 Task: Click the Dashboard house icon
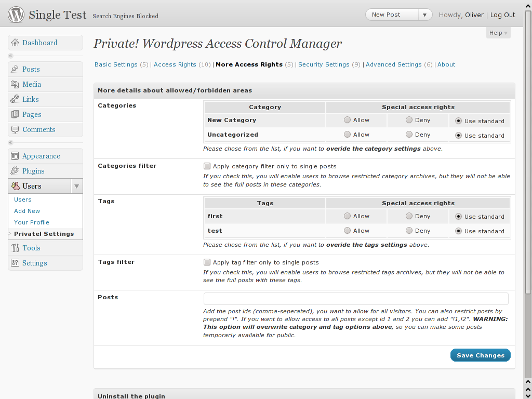(15, 43)
